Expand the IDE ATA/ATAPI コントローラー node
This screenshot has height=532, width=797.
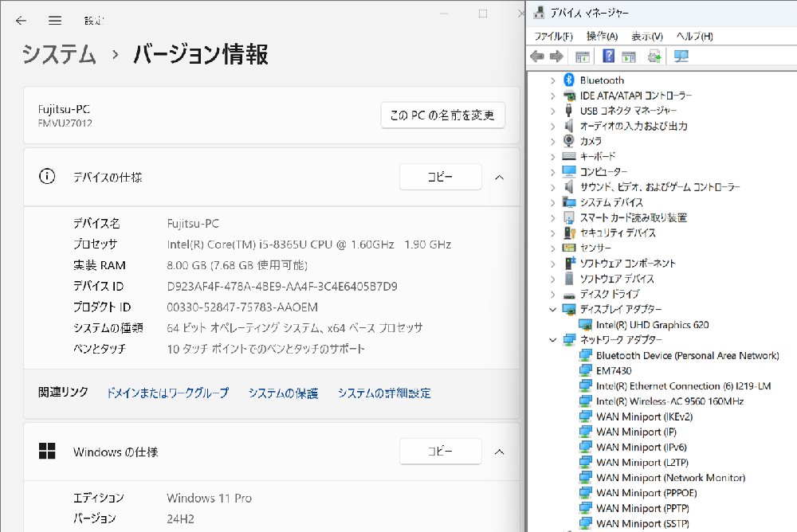coord(553,96)
